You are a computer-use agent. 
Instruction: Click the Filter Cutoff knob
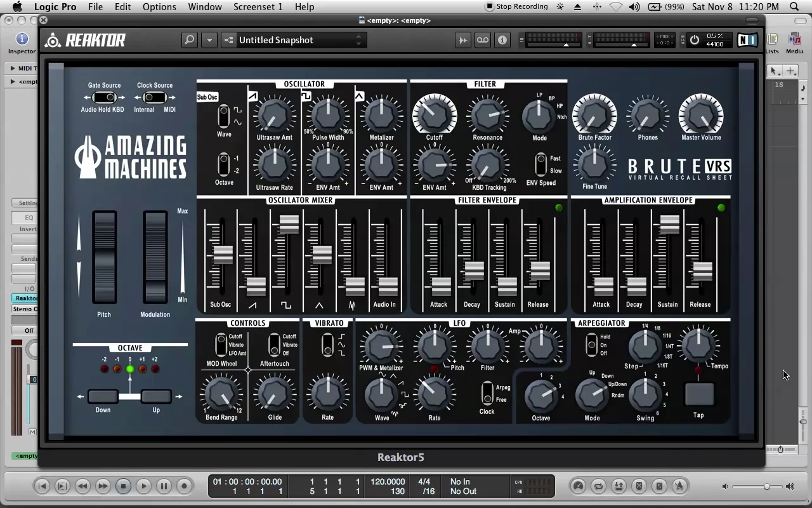[435, 115]
